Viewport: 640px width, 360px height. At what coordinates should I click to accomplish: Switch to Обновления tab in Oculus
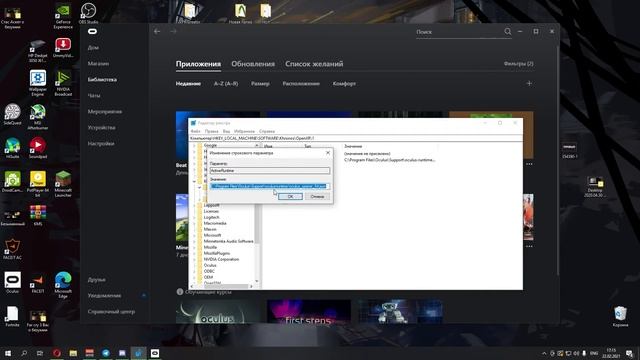coord(253,64)
